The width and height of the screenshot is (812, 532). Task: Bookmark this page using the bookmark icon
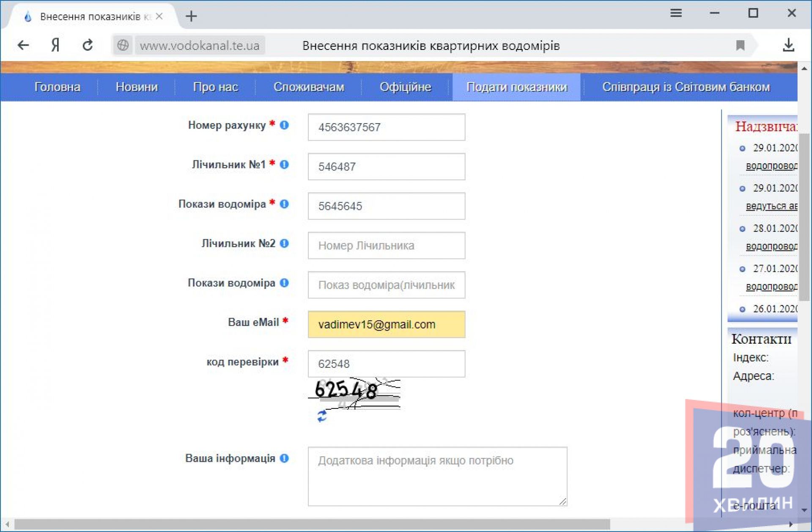click(740, 45)
